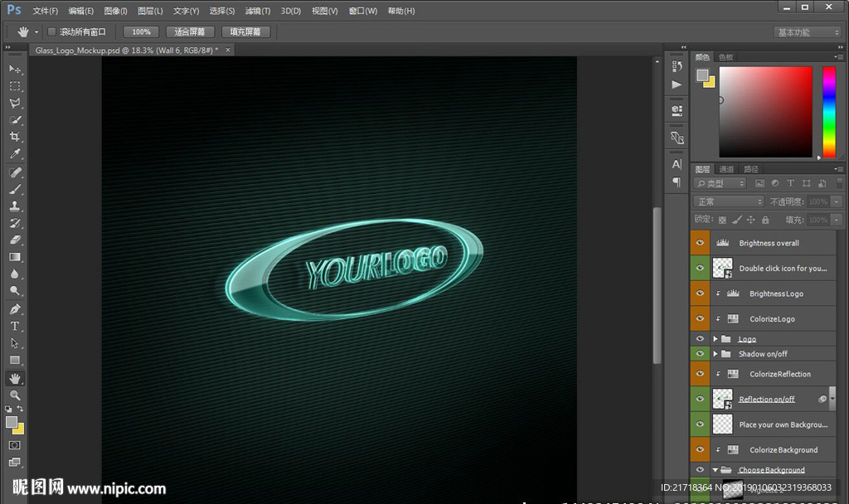Enable the 滚动所有窗口 checkbox

[x=51, y=31]
